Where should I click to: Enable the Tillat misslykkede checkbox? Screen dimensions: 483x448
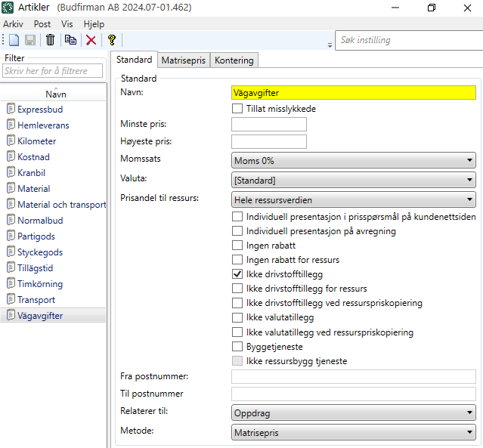(237, 109)
